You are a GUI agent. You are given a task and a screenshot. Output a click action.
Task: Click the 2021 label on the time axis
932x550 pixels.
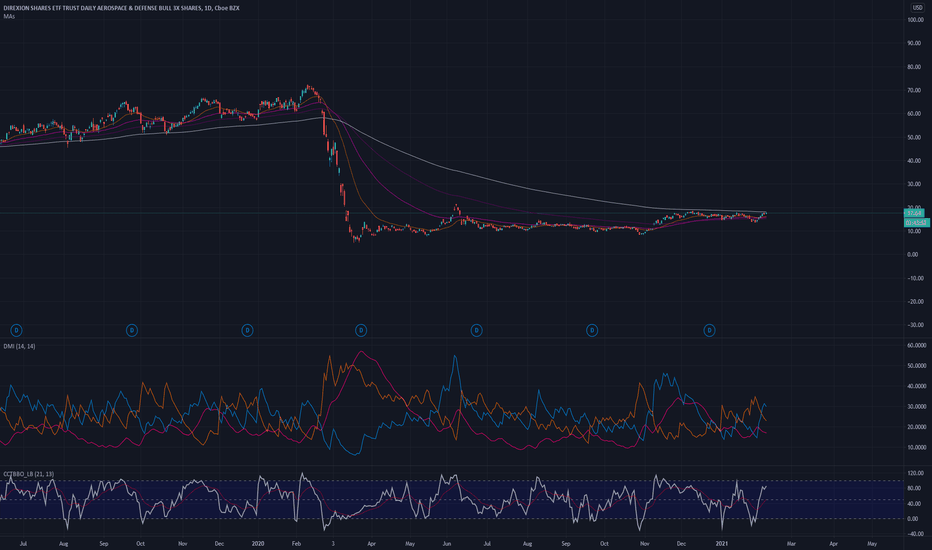point(722,543)
